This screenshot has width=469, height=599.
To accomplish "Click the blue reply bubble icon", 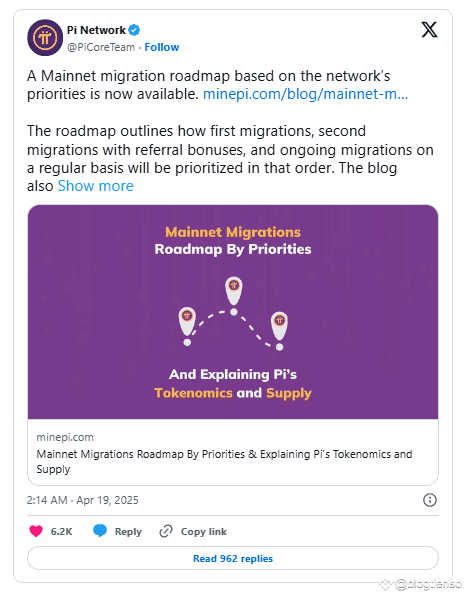I will pos(100,531).
